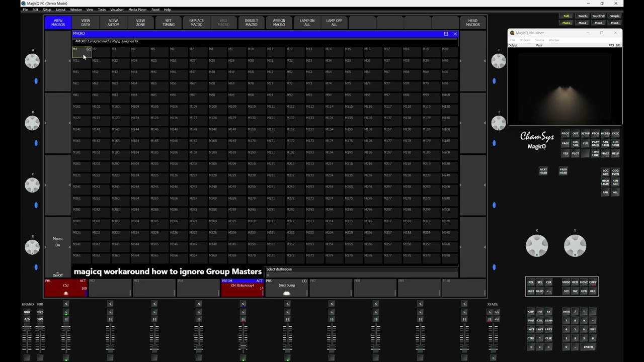Open the Panel menu
The height and width of the screenshot is (362, 644).
pyautogui.click(x=155, y=10)
